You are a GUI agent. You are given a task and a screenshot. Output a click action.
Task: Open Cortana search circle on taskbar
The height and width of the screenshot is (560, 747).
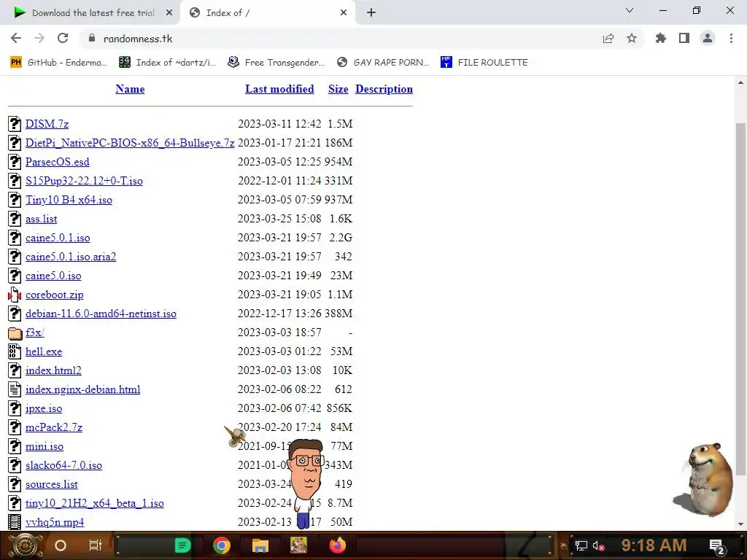(61, 545)
